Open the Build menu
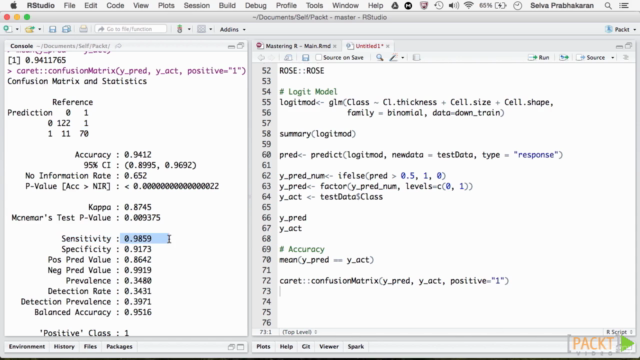 pyautogui.click(x=227, y=6)
